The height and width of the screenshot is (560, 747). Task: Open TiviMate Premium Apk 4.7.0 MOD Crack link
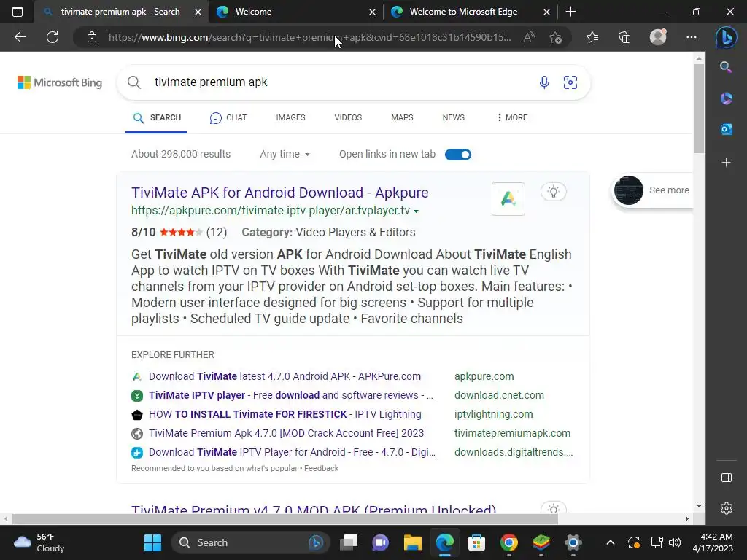[x=286, y=433]
